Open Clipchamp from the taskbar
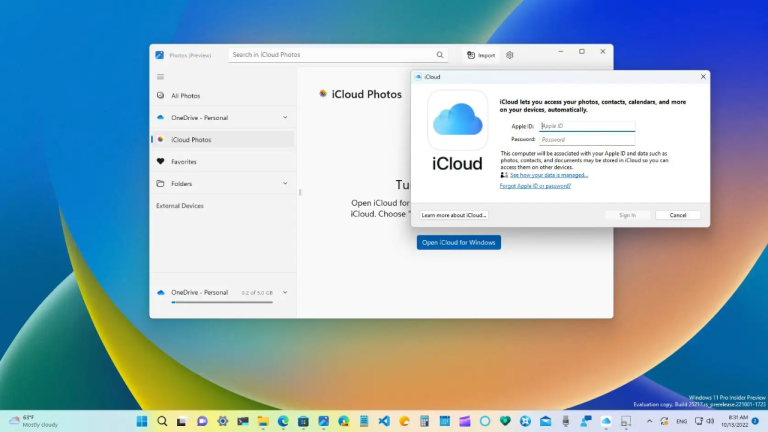768x432 pixels. (464, 421)
